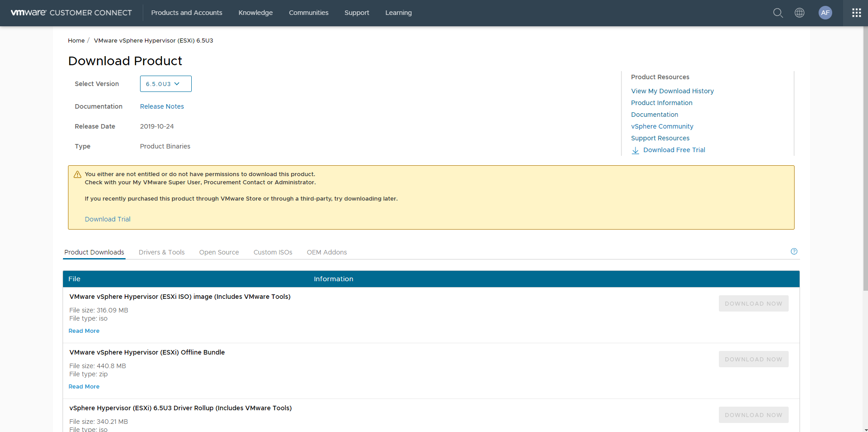Screen dimensions: 868x432
Task: Click the ESXi ISO image file title
Action: tap(180, 297)
